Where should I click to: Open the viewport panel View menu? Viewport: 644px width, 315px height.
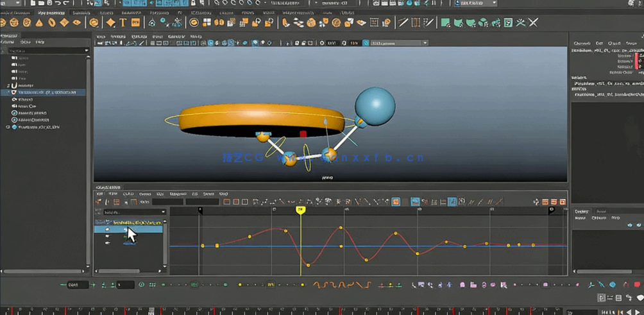(101, 37)
